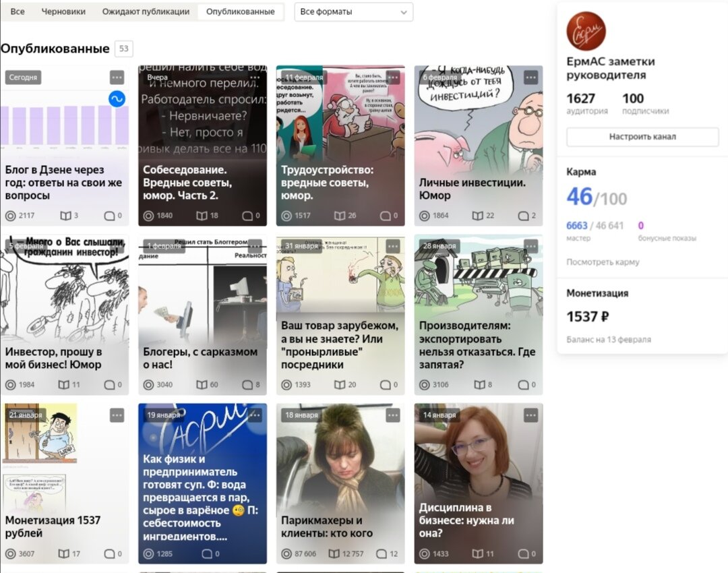
Task: Switch to the 'Все' tab
Action: [18, 11]
